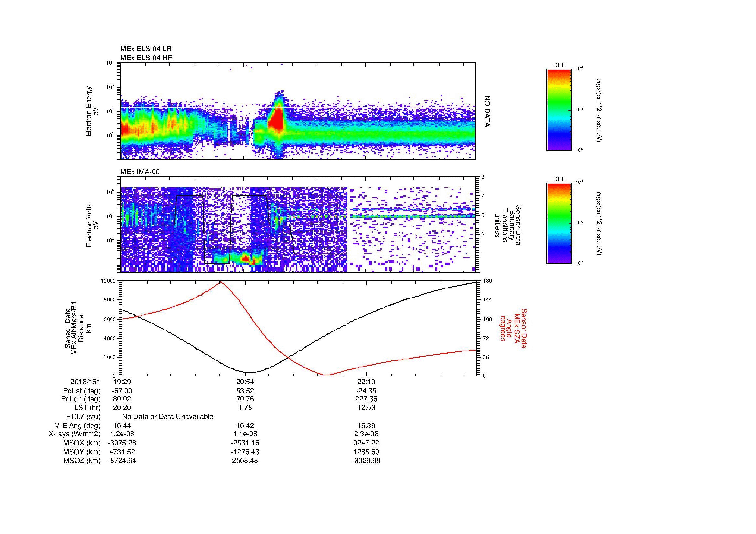Click the MSOX value -3075.28
This screenshot has width=756, height=534.
coord(122,443)
